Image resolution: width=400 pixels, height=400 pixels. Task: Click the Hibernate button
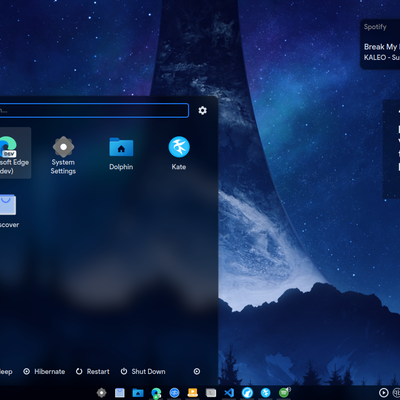coord(44,371)
